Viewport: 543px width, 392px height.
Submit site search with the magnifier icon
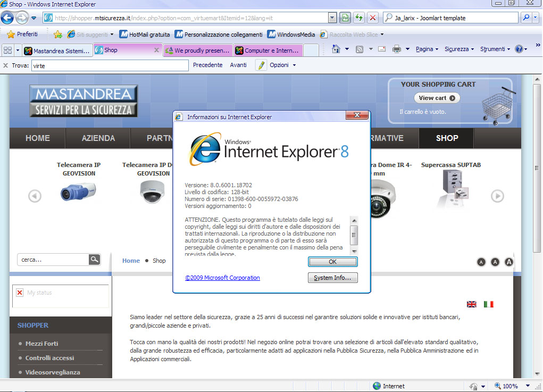pos(94,260)
